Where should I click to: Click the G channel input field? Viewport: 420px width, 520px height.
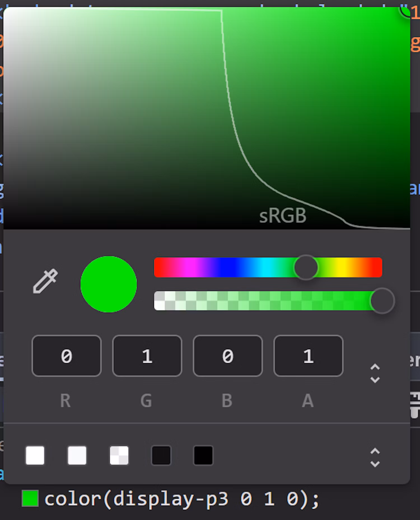tap(147, 356)
